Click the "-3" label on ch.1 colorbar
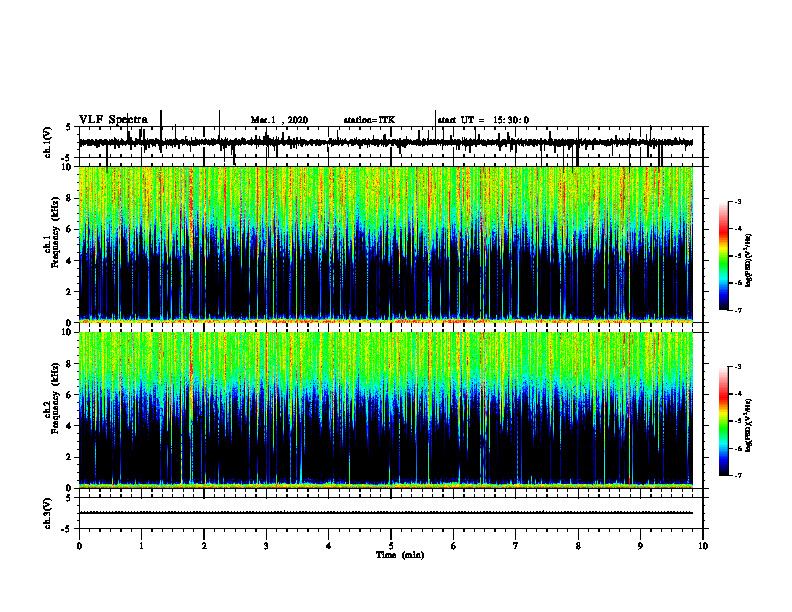 (738, 201)
